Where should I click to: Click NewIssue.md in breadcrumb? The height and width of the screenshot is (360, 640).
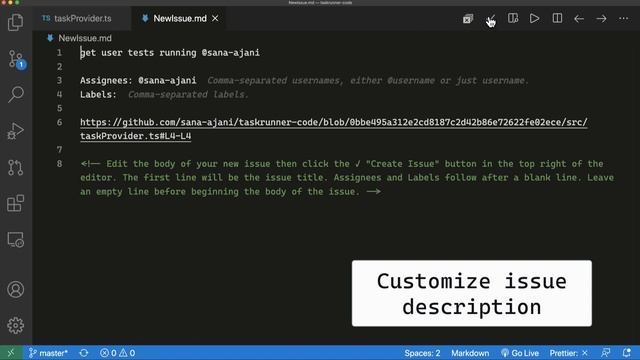pos(84,38)
